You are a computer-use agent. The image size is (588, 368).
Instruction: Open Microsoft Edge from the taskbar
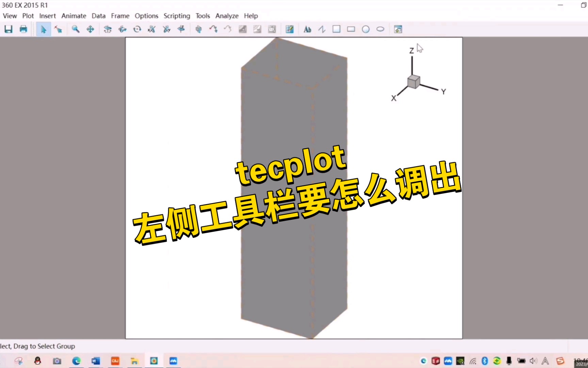point(76,361)
